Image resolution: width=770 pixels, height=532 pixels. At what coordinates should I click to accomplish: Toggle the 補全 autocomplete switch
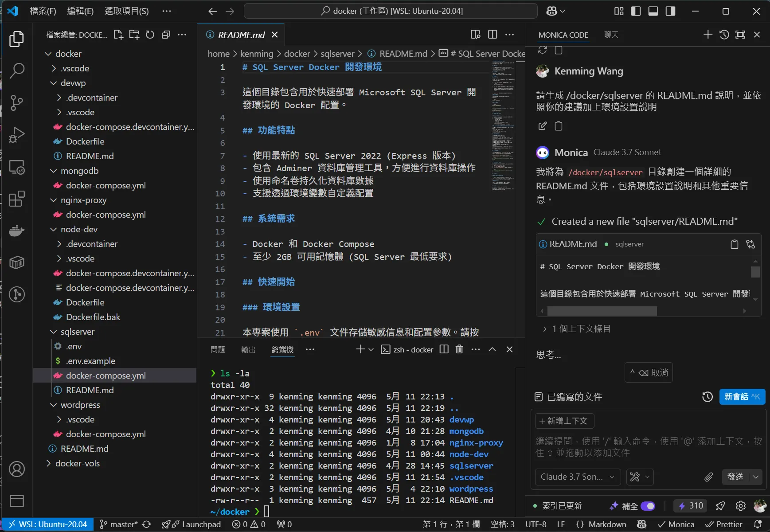pyautogui.click(x=648, y=506)
